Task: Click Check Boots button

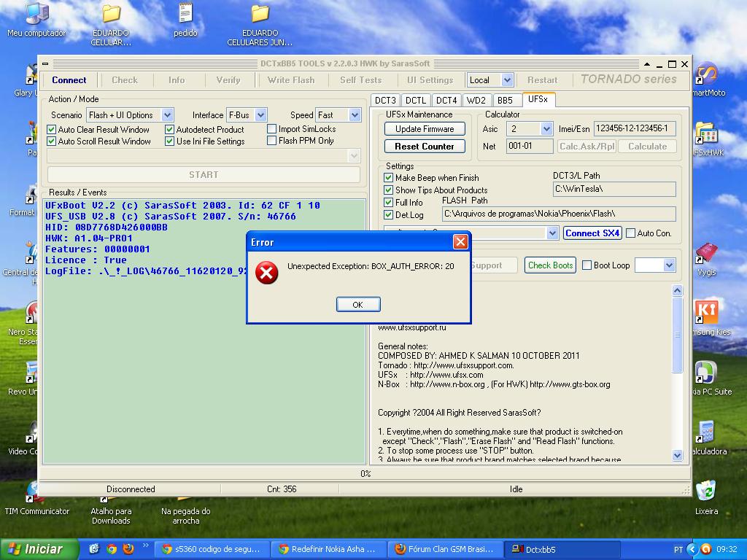Action: tap(550, 265)
